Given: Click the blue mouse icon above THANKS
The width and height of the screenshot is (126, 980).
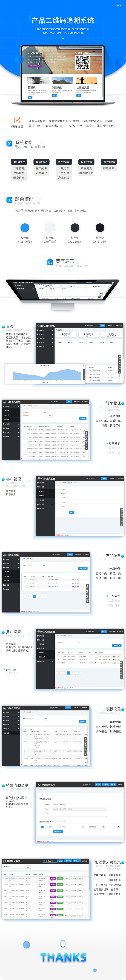Looking at the screenshot, I should [63, 943].
